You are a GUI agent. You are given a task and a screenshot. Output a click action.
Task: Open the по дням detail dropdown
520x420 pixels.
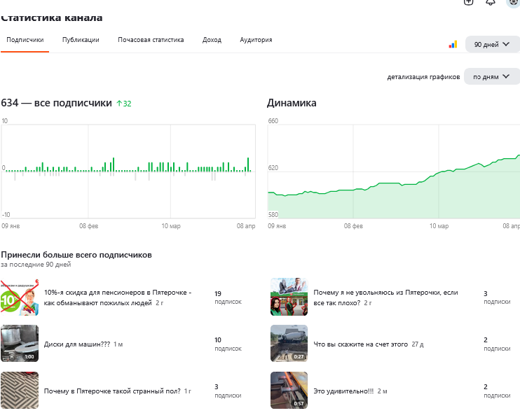coord(492,76)
